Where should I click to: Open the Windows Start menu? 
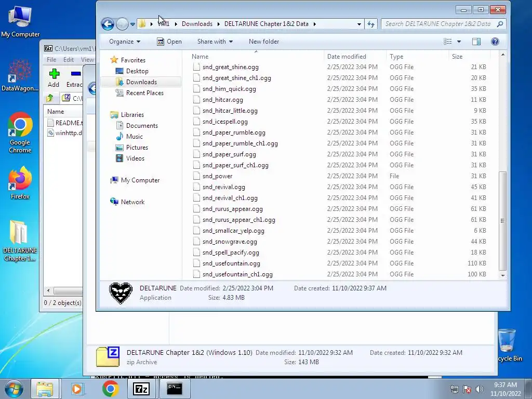tap(14, 389)
